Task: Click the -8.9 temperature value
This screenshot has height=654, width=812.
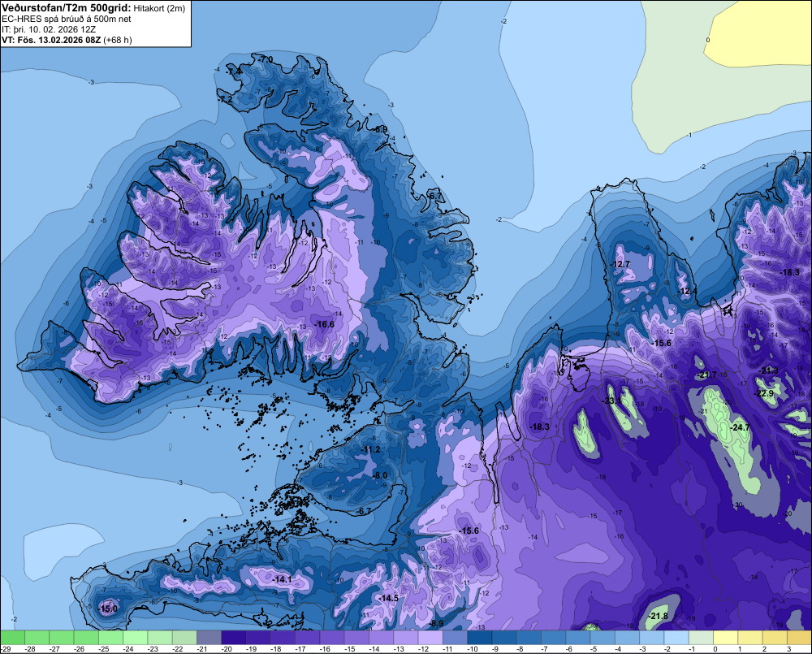Action: [436, 623]
